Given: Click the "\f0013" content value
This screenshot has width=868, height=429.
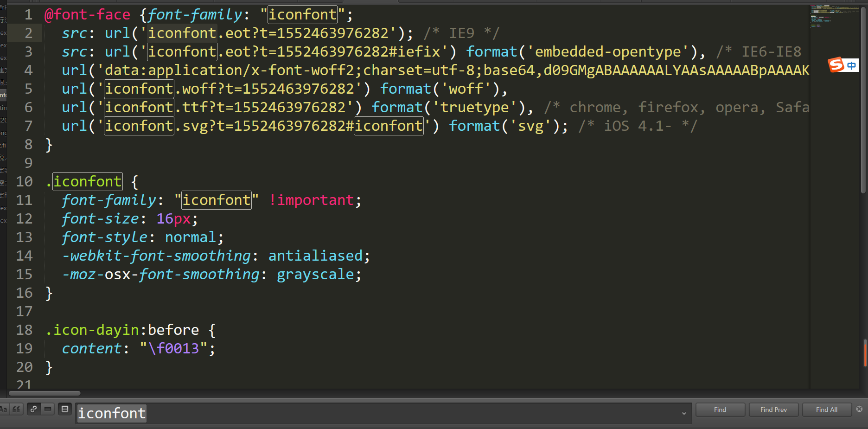Looking at the screenshot, I should coord(173,349).
